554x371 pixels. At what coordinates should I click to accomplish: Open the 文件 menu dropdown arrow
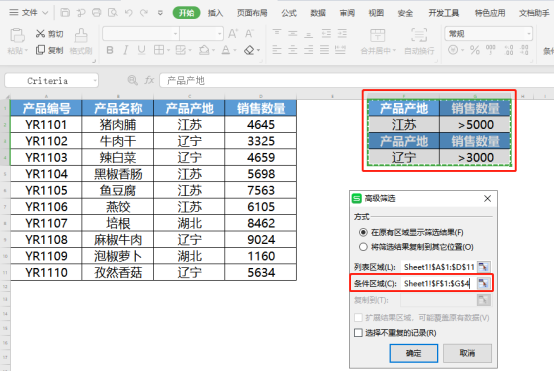(45, 13)
